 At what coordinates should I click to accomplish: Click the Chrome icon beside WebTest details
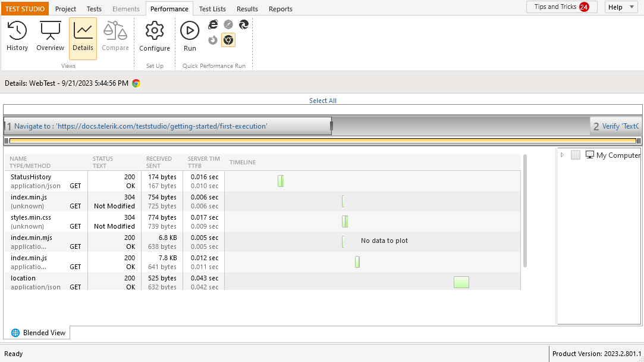[136, 83]
